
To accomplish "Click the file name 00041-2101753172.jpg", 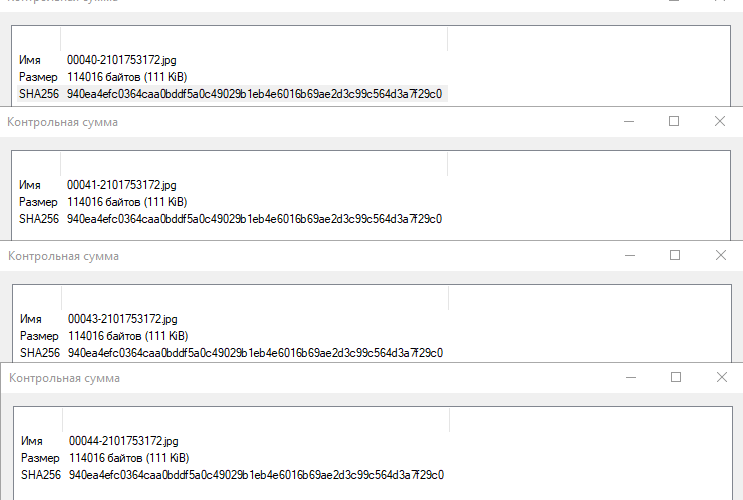I will point(121,185).
